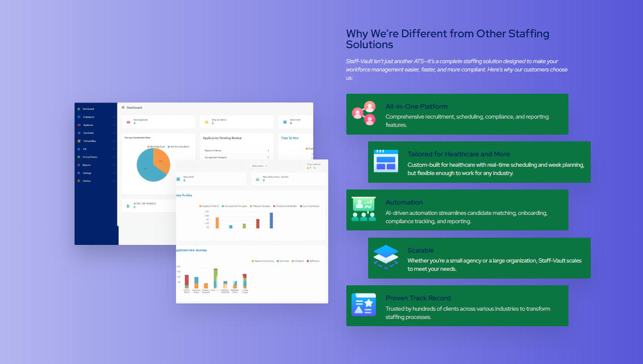Viewport: 643px width, 364px height.
Task: Click the Scalable card title
Action: pyautogui.click(x=420, y=250)
